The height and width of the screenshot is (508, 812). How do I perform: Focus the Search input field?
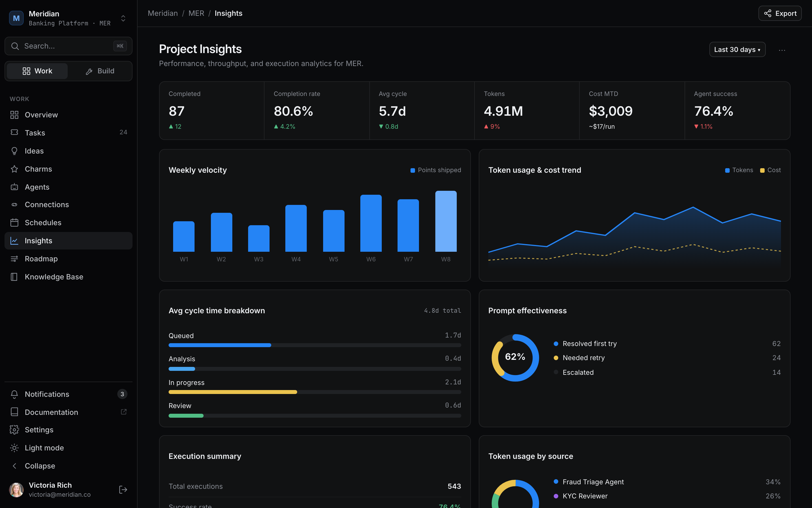tap(69, 46)
